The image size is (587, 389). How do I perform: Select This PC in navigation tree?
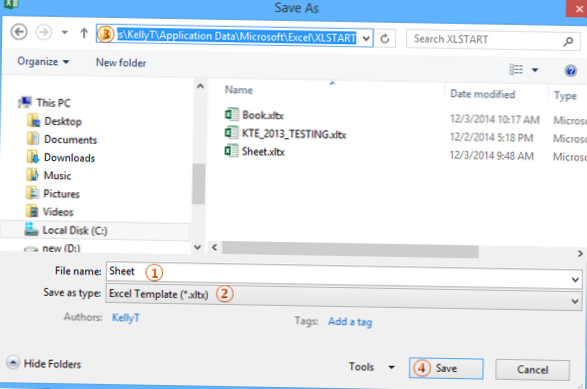tap(45, 103)
